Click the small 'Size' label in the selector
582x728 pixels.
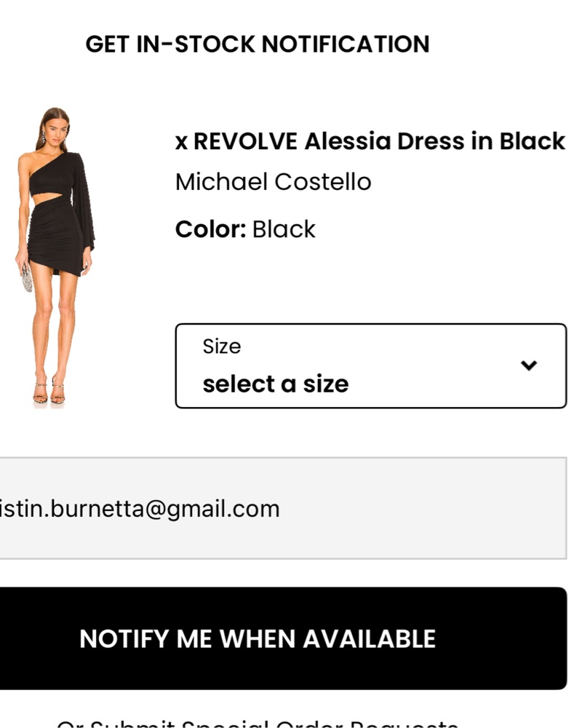[x=221, y=347]
